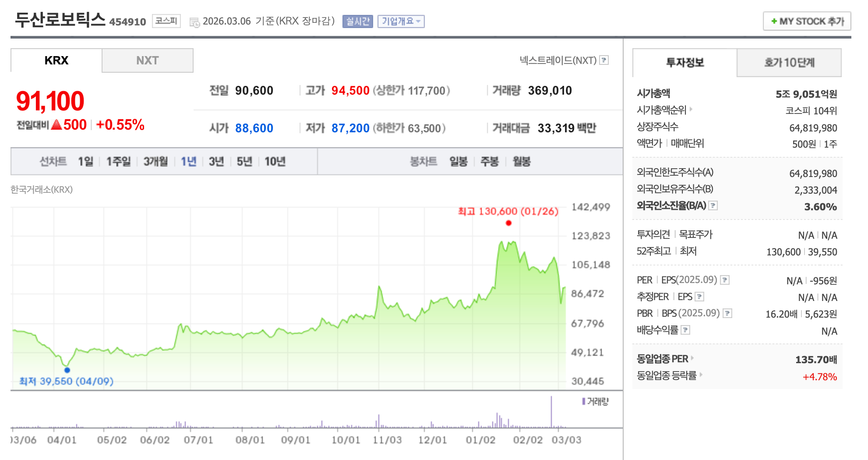Screen dimensions: 868x460
Task: Show the 10년 line chart
Action: coord(275,162)
